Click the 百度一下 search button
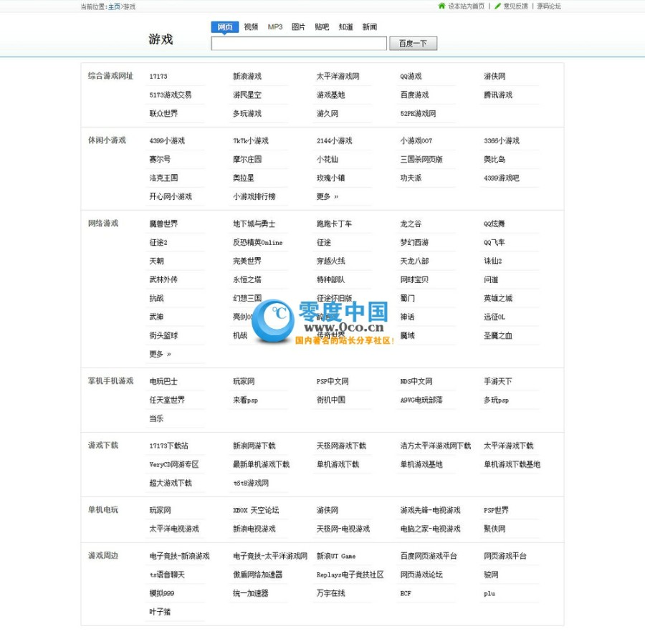The image size is (645, 644). (413, 43)
